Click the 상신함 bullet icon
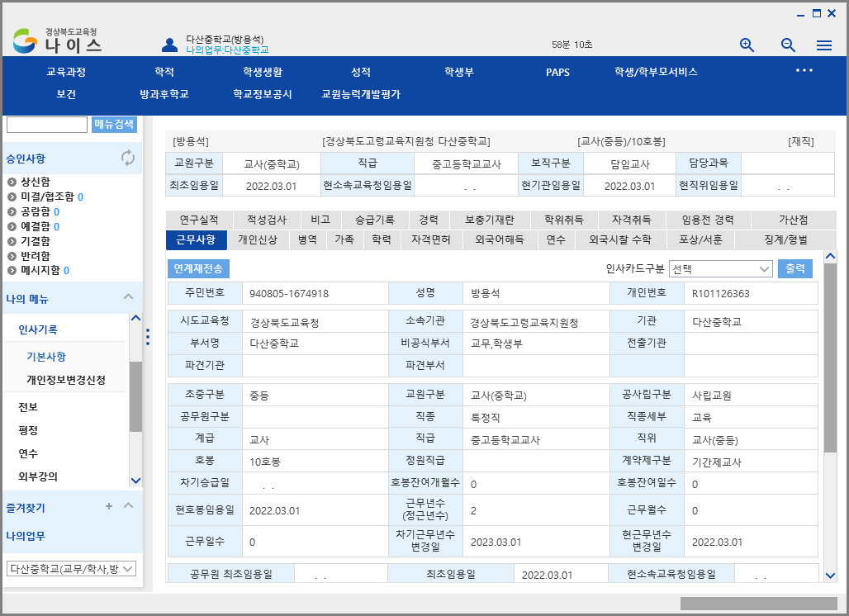The width and height of the screenshot is (849, 616). [12, 182]
